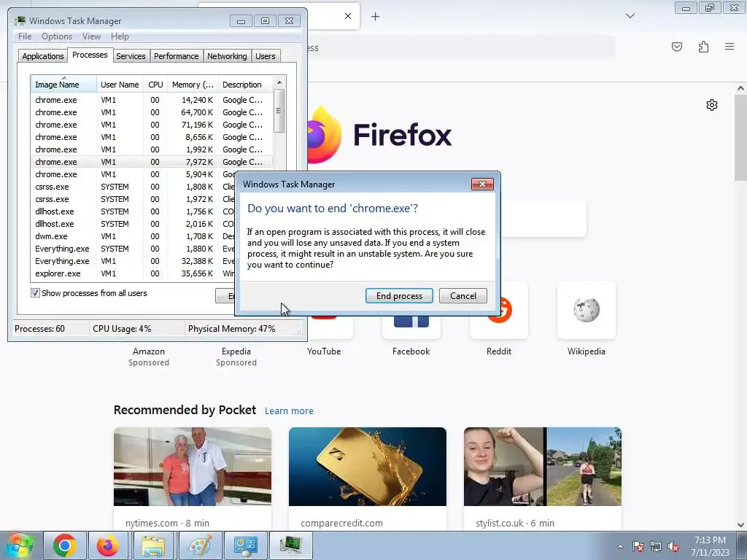Open a new tab in Firefox

tap(376, 17)
